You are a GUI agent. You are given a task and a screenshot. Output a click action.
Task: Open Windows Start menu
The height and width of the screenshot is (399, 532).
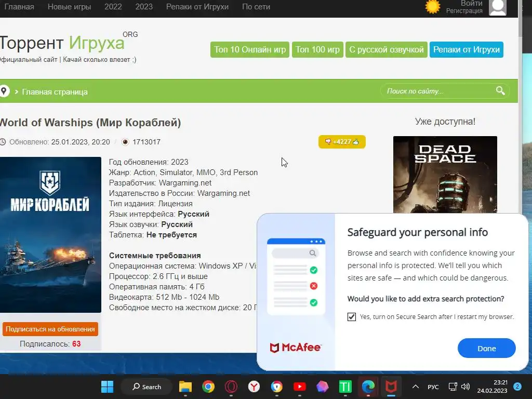coord(107,387)
